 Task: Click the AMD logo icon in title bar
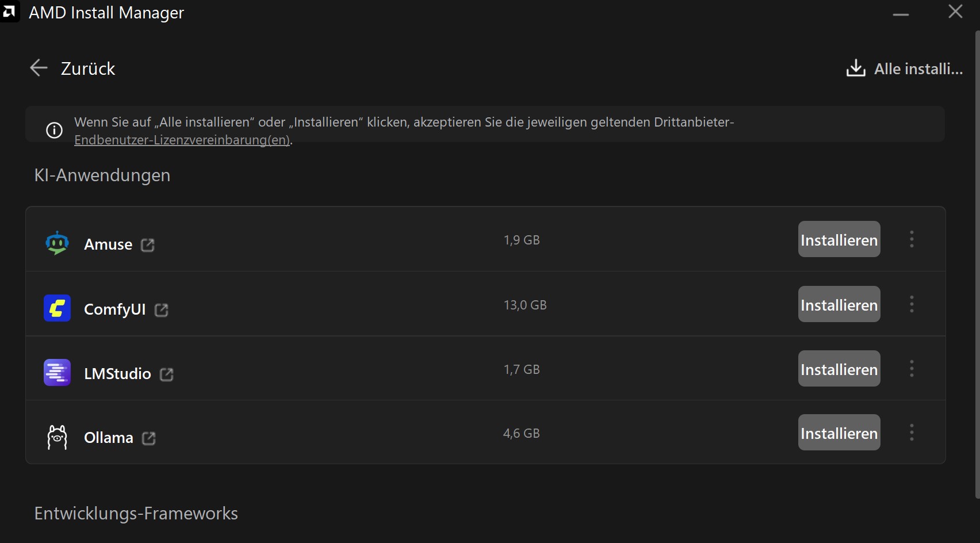pyautogui.click(x=9, y=12)
